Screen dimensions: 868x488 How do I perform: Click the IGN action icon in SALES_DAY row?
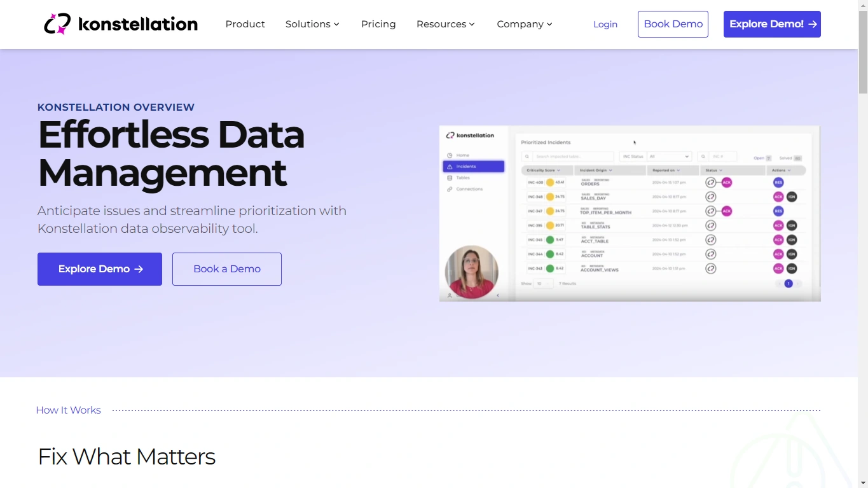point(792,197)
